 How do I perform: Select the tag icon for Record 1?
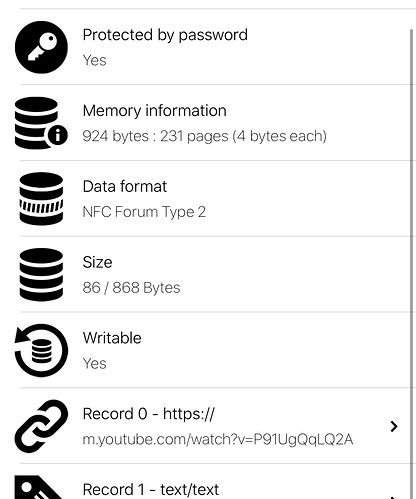pyautogui.click(x=38, y=487)
